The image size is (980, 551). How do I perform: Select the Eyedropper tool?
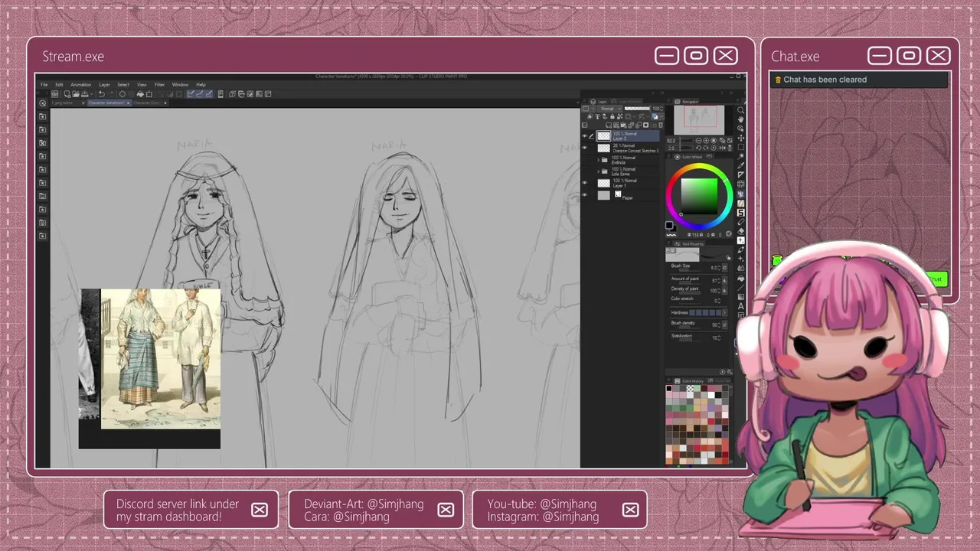741,165
